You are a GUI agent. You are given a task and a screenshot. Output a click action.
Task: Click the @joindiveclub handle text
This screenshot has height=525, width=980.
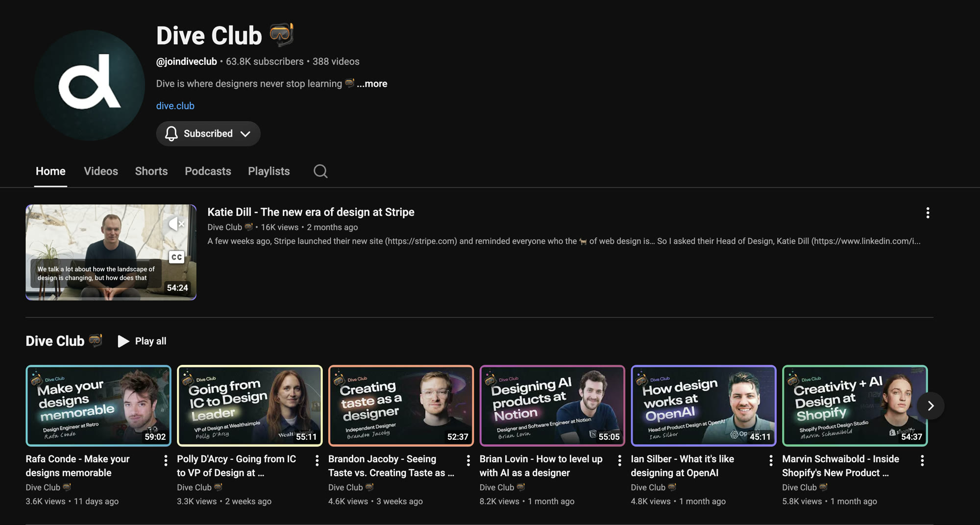click(186, 62)
